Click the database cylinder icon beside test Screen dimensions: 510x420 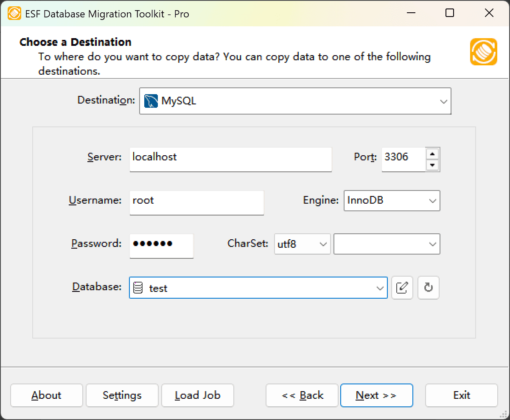pos(139,288)
